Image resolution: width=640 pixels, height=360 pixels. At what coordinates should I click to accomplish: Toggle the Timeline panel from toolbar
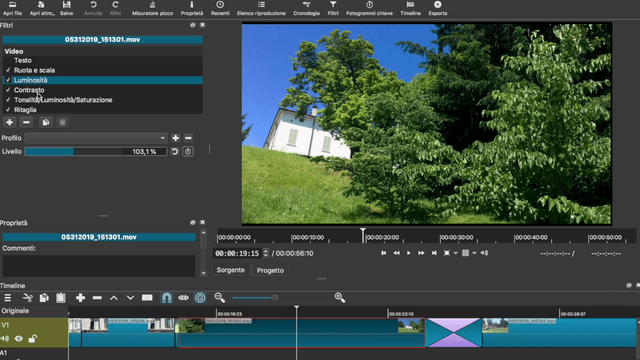point(410,8)
